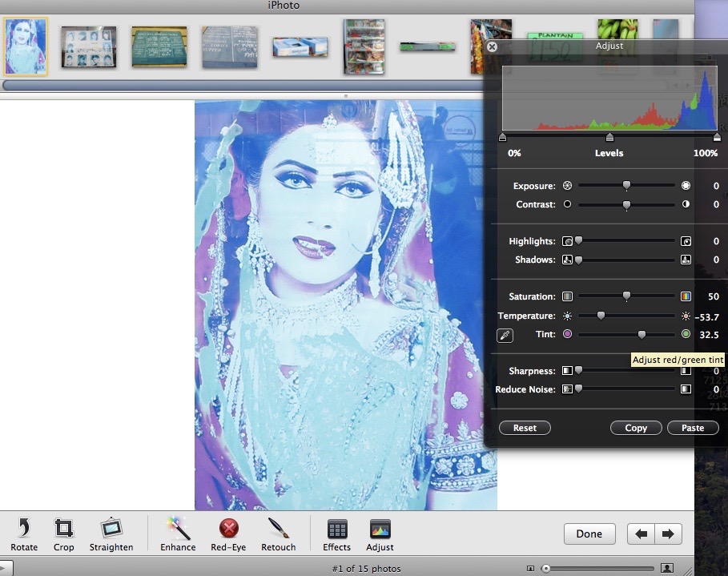The image size is (728, 576).
Task: Click the Rotate tool icon
Action: (x=24, y=529)
